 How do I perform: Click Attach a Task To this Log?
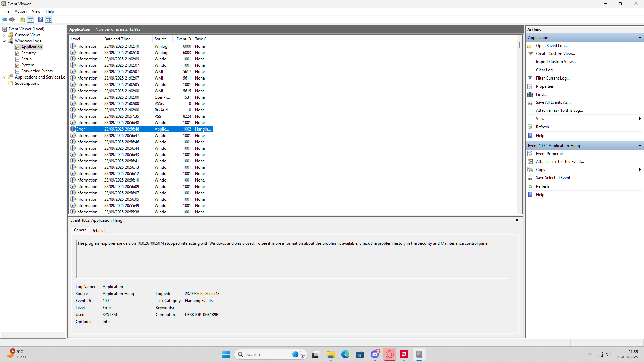click(x=559, y=110)
